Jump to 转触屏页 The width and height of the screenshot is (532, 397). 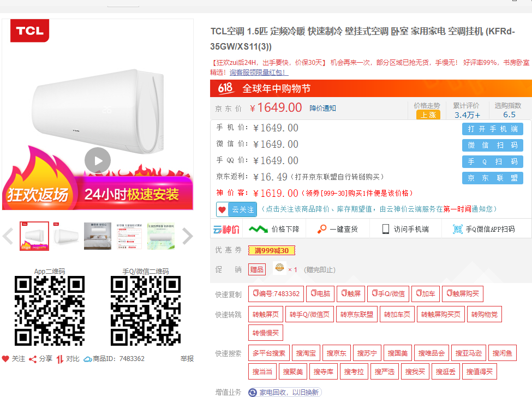[266, 314]
